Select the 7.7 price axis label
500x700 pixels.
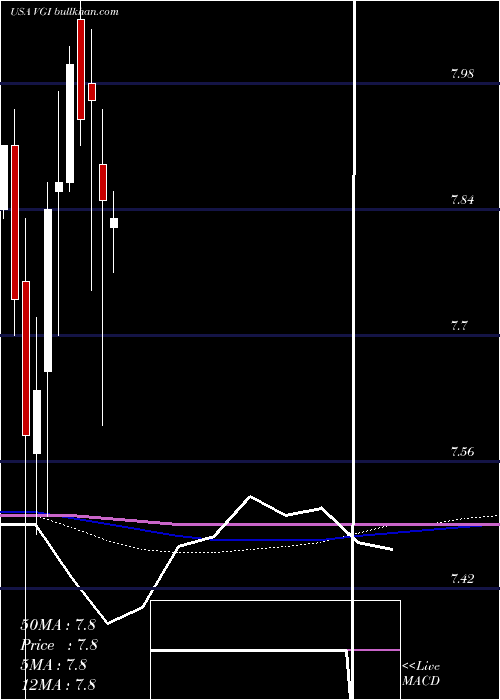459,326
